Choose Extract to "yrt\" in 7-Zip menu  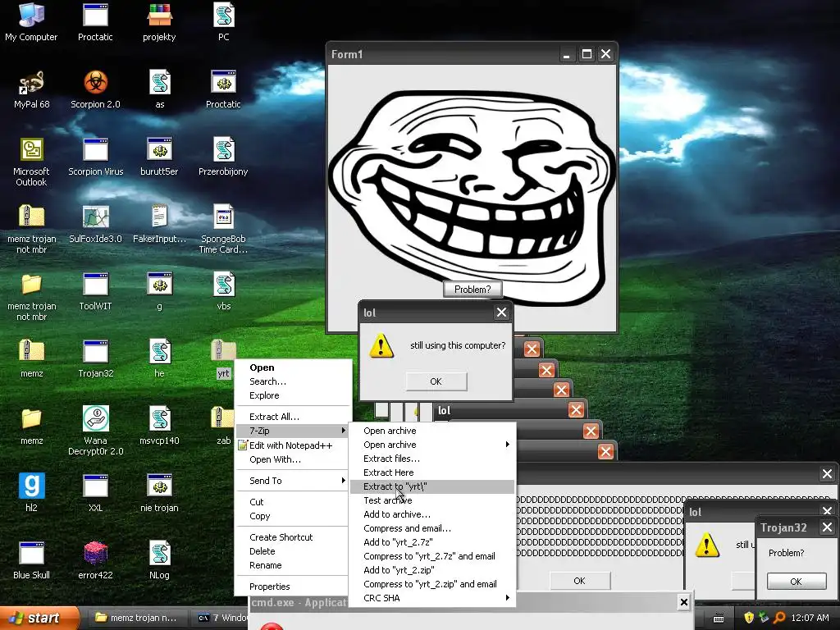(x=432, y=486)
